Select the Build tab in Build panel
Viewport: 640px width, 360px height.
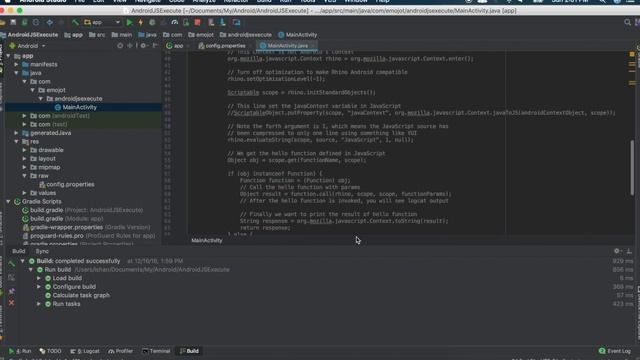[18, 251]
